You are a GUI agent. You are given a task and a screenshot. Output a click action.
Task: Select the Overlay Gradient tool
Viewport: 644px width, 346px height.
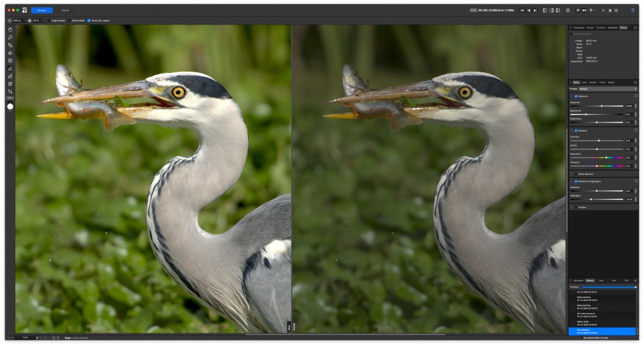click(10, 84)
